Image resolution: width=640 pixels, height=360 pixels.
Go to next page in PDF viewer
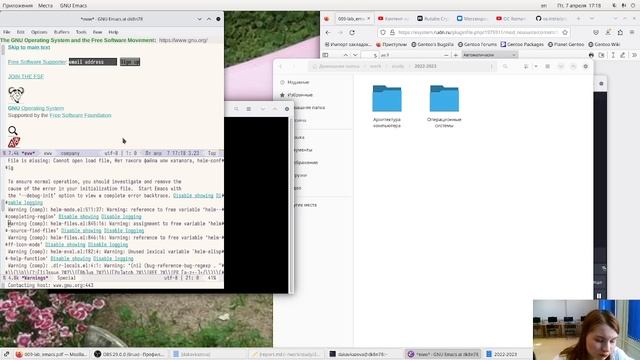click(x=355, y=55)
